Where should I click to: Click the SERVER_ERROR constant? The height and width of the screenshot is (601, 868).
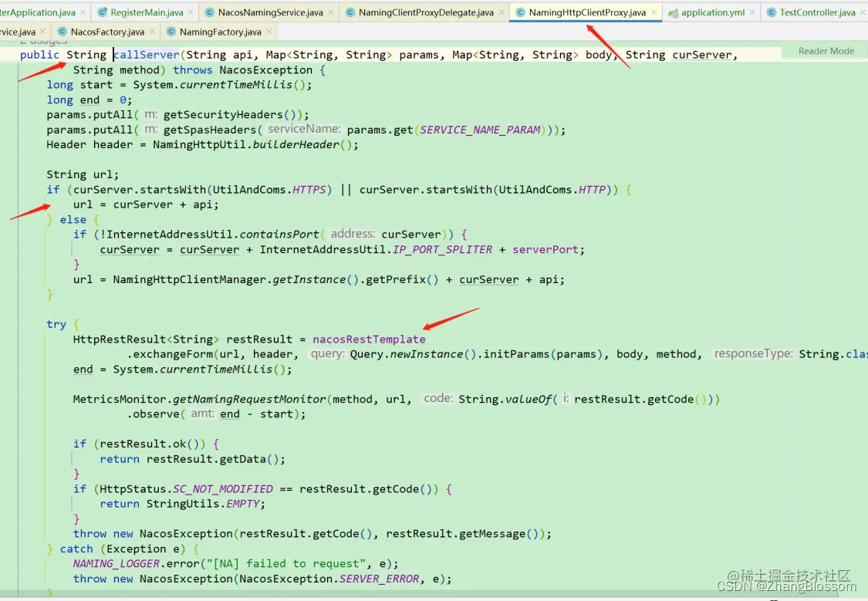tap(379, 579)
